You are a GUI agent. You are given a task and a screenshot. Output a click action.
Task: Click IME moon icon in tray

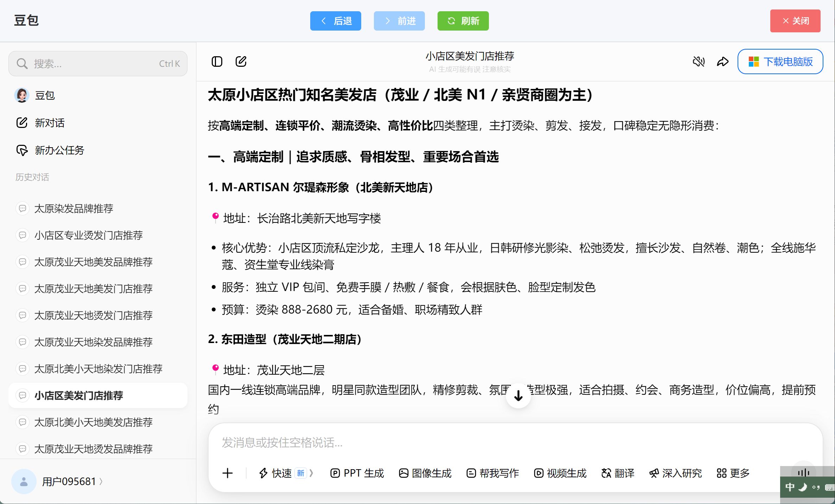point(803,487)
